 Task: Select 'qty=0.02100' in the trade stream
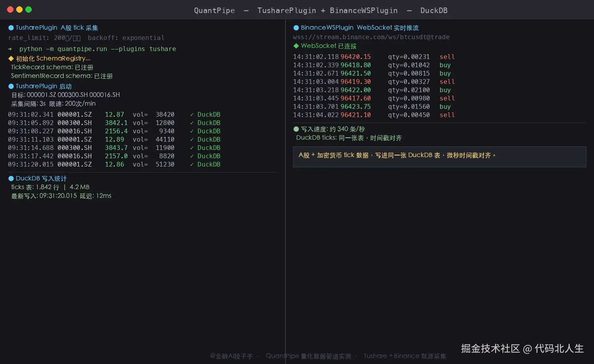(409, 90)
